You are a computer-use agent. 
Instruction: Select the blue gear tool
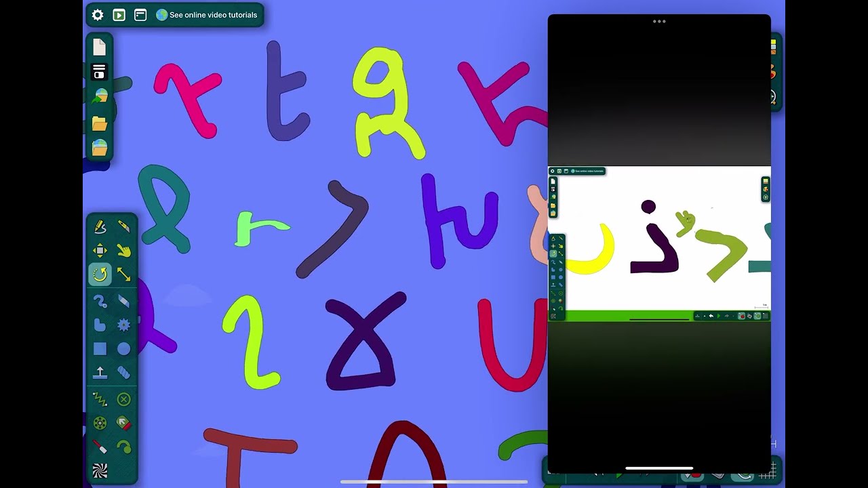123,325
